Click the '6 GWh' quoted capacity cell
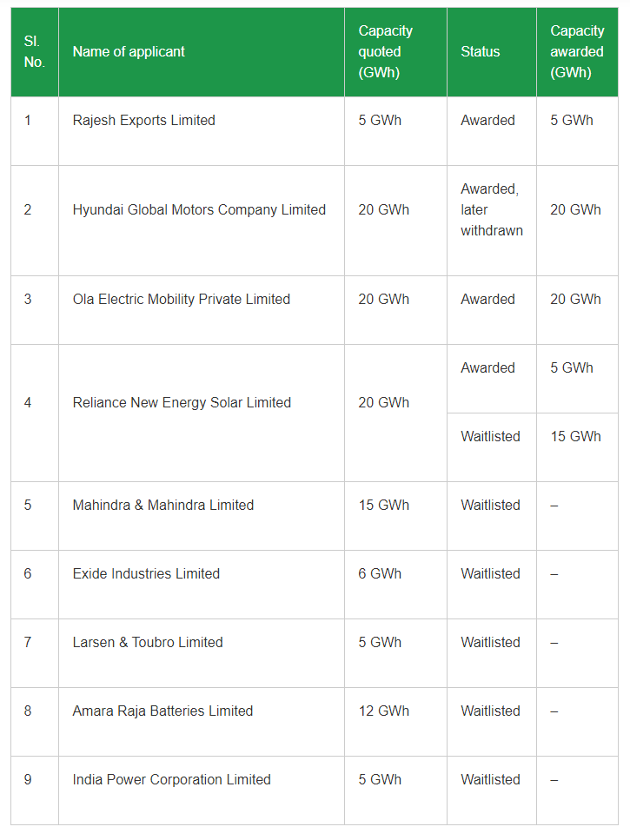Screen dimensions: 630x840 point(380,574)
